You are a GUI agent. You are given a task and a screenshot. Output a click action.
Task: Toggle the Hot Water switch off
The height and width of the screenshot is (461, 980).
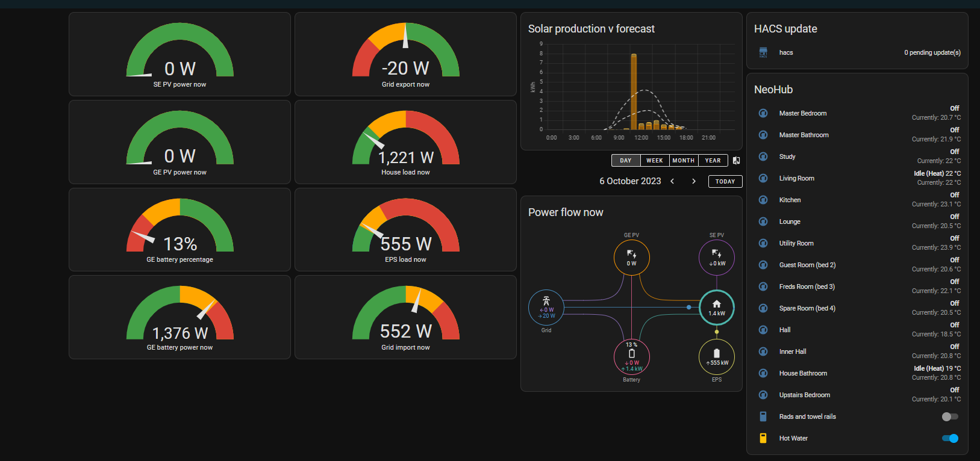click(x=950, y=438)
